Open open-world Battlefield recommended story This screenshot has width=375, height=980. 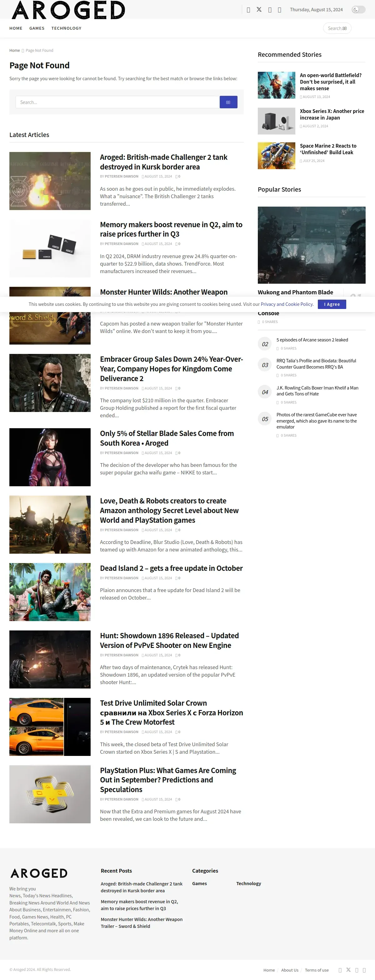(331, 82)
